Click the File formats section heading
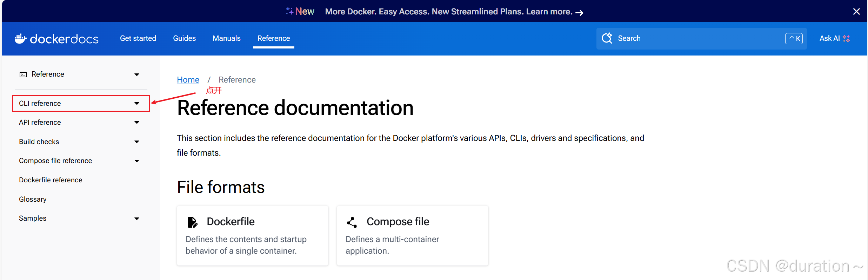The height and width of the screenshot is (280, 868). click(x=221, y=187)
